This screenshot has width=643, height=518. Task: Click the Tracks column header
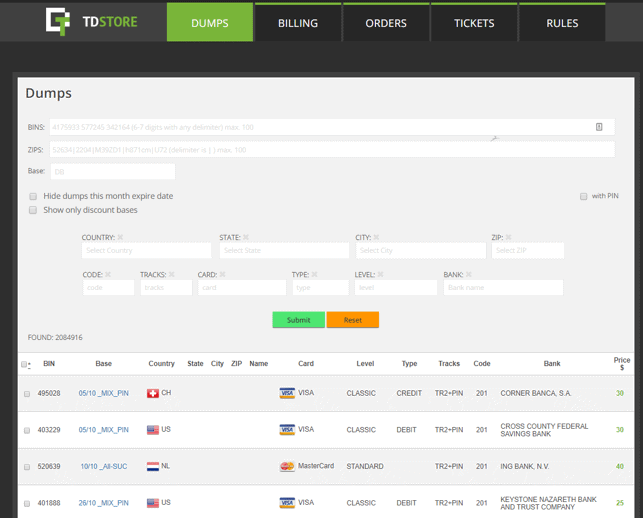449,363
